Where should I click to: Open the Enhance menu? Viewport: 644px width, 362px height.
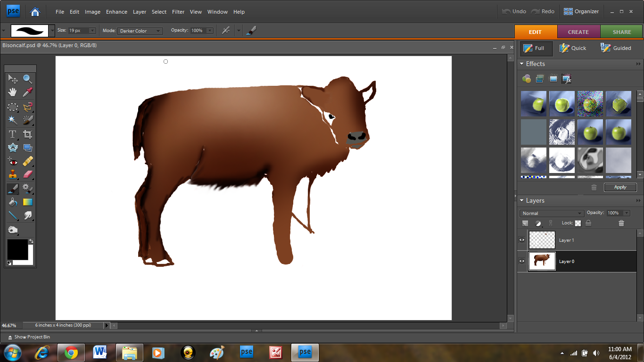(x=116, y=12)
